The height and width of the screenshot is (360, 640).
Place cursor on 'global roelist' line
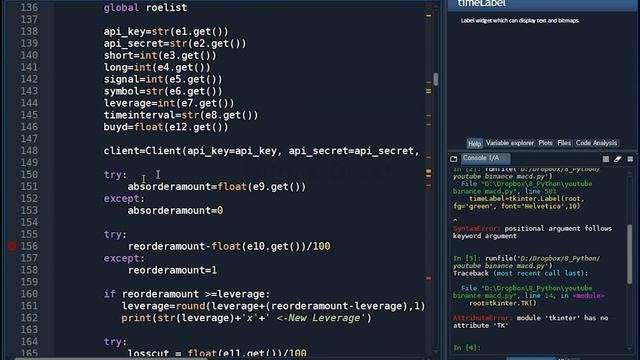pos(145,8)
